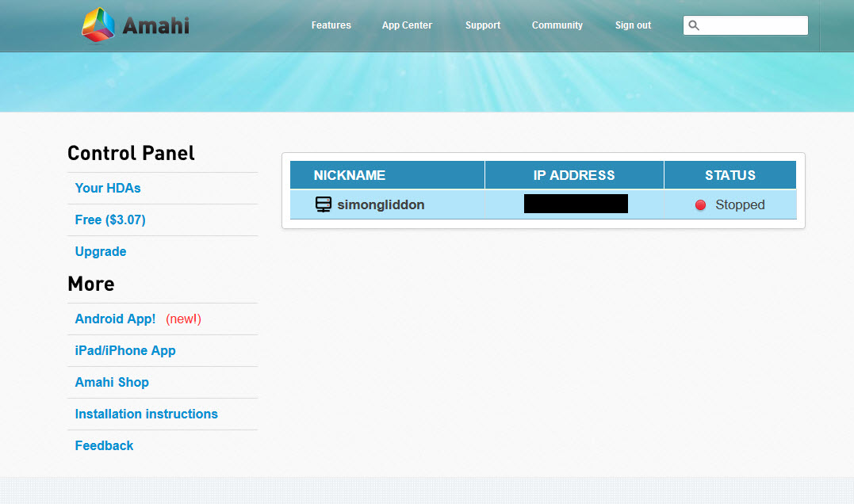Viewport: 854px width, 504px height.
Task: Open the iPad/iPhone App link
Action: (125, 350)
